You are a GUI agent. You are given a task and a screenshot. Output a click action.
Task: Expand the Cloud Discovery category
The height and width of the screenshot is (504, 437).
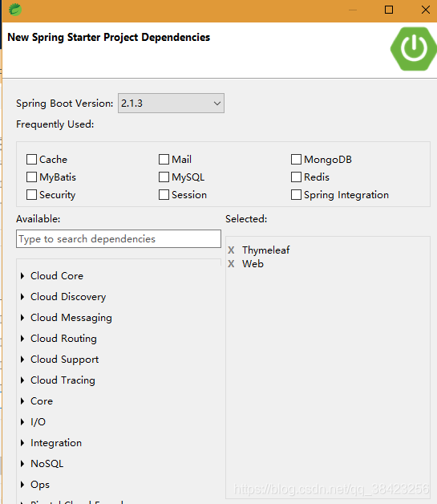[x=22, y=297]
